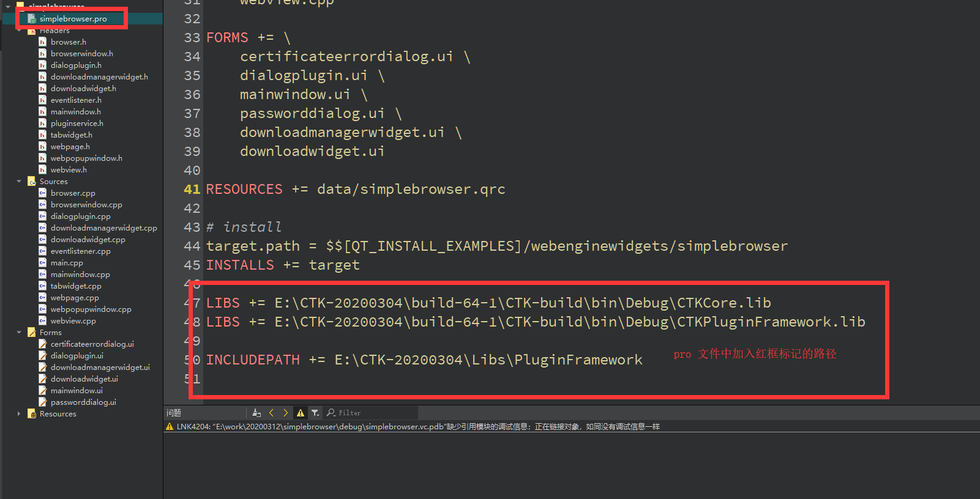Open browserwindow.h header file
Viewport: 980px width, 499px height.
[x=81, y=54]
